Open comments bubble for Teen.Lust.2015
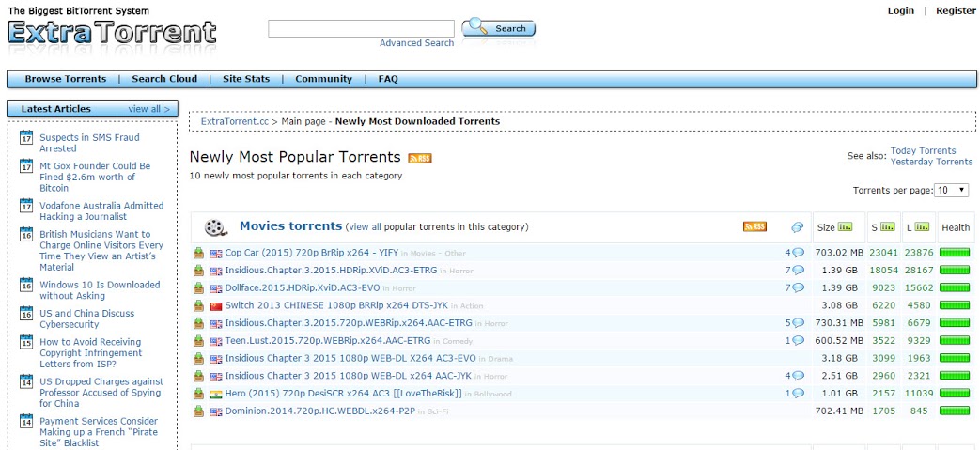The image size is (980, 450). click(x=798, y=341)
